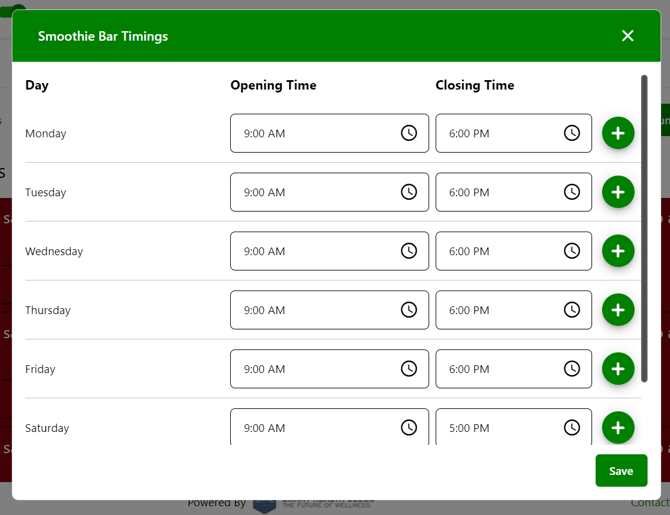This screenshot has height=515, width=670.
Task: Edit Friday opening time field
Action: click(329, 369)
